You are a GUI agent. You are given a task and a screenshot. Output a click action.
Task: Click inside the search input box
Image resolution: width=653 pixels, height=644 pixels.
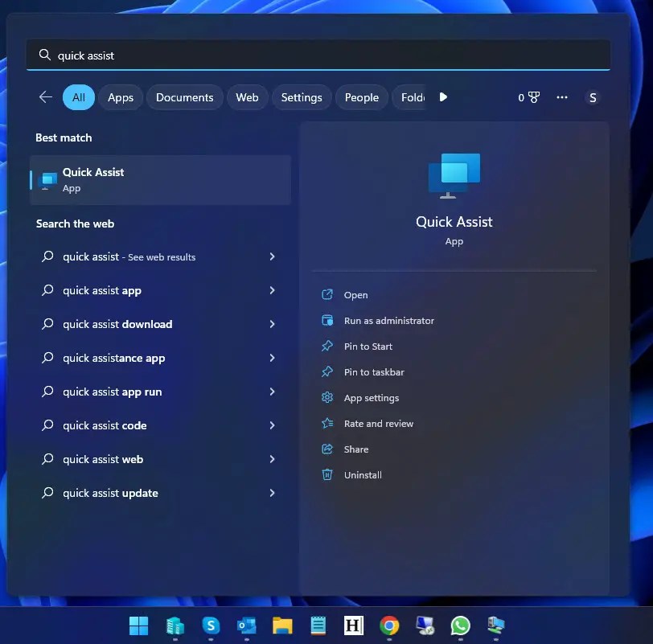241,55
